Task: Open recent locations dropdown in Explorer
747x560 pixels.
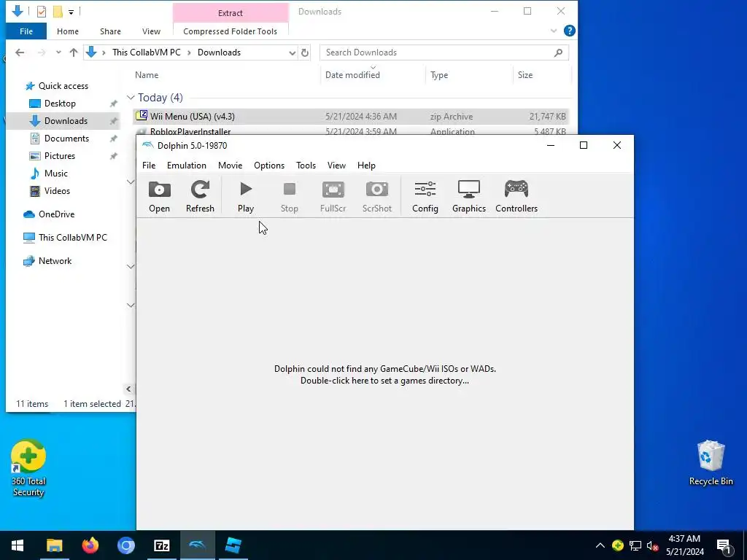Action: (58, 52)
